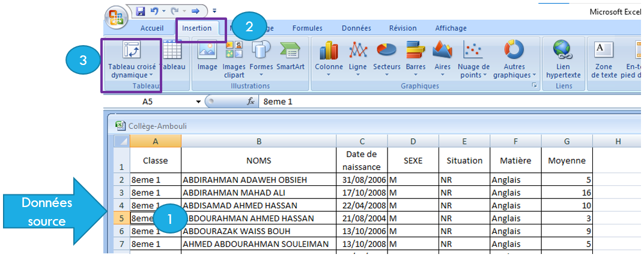Viewport: 644px width, 260px height.
Task: Select cell ABDIRAHMAN MAHAD ALI
Action: click(259, 193)
